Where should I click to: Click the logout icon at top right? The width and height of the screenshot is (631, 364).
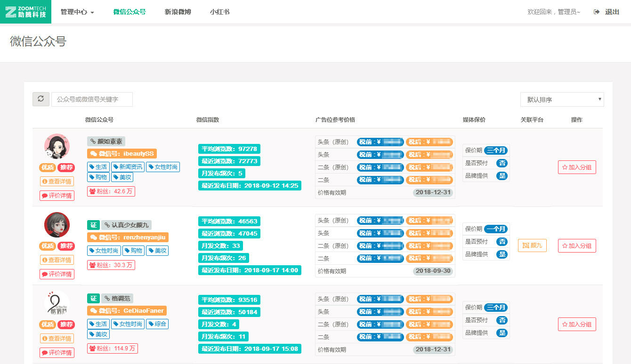pyautogui.click(x=597, y=12)
